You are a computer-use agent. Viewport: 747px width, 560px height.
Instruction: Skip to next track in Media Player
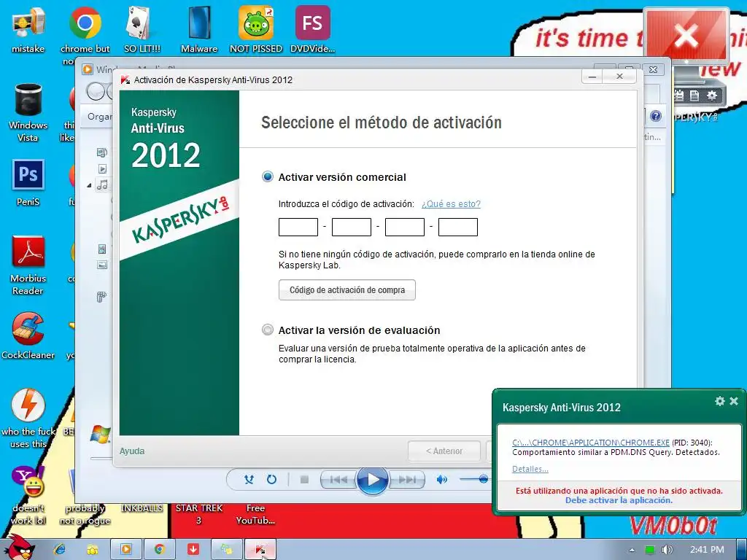406,480
